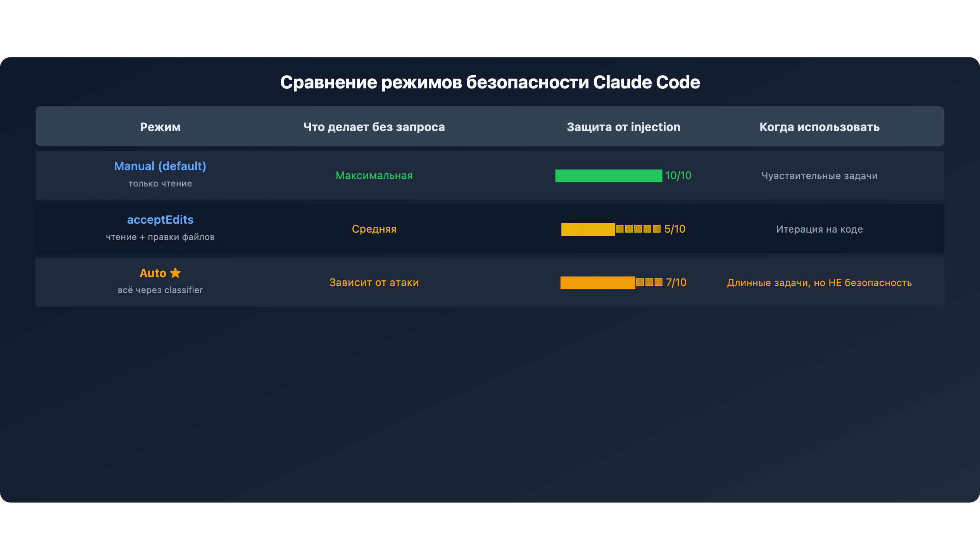
Task: Select the "Режим" column header
Action: click(x=160, y=127)
